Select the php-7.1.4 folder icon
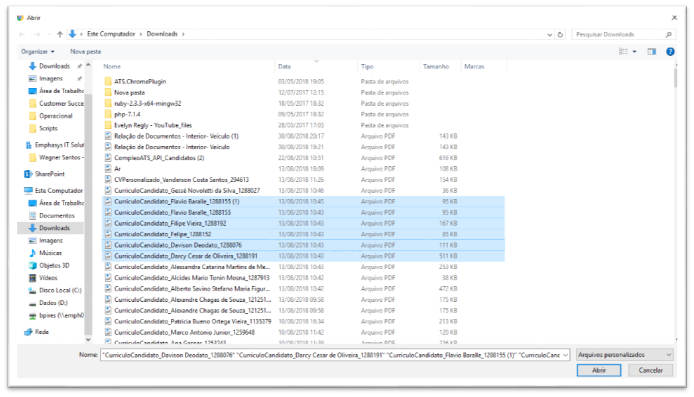The width and height of the screenshot is (694, 397). [108, 114]
